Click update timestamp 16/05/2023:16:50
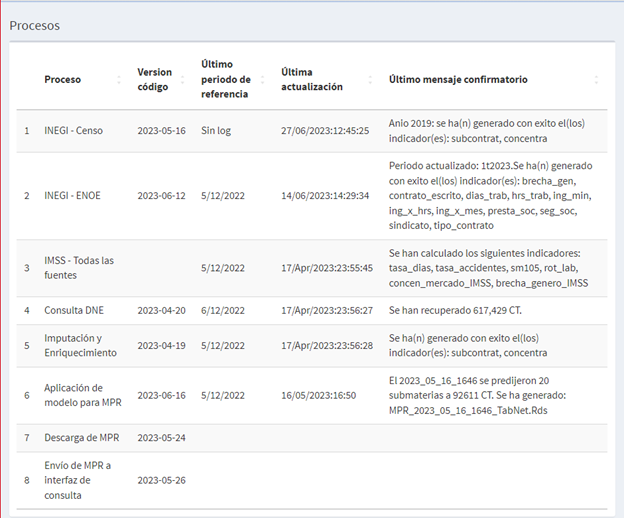This screenshot has height=518, width=624. [x=318, y=395]
